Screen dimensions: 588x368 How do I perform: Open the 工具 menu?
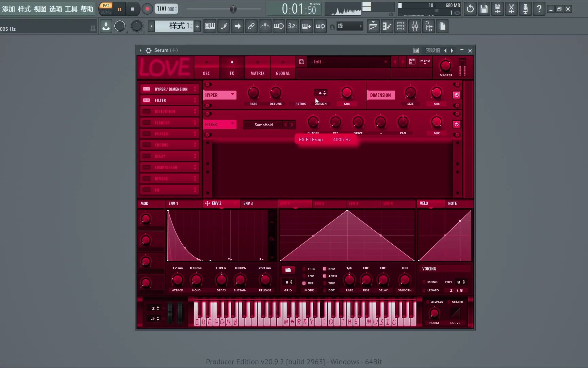click(71, 9)
